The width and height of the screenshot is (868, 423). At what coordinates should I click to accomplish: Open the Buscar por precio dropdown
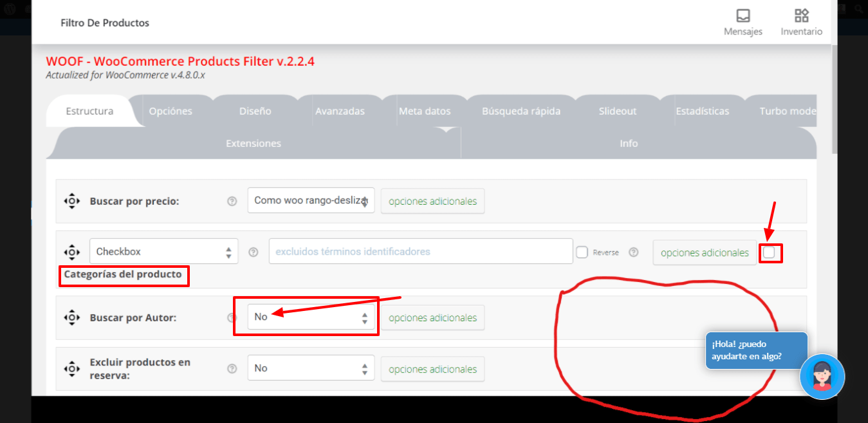[x=311, y=200]
